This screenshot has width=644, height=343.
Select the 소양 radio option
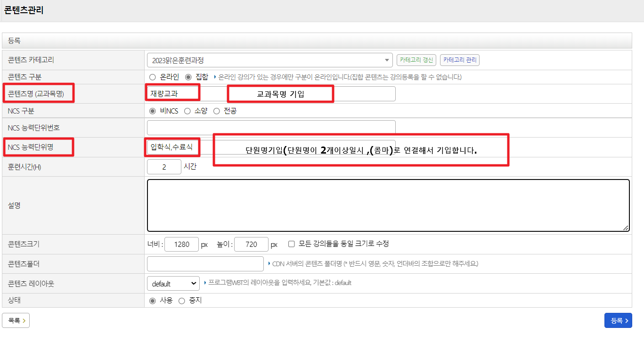187,111
